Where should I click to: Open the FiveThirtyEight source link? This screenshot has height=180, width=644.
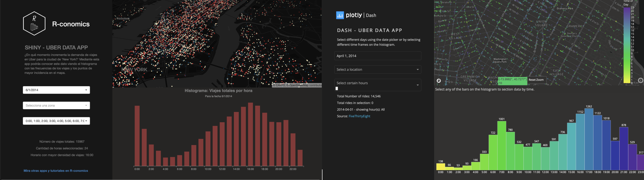tap(359, 116)
